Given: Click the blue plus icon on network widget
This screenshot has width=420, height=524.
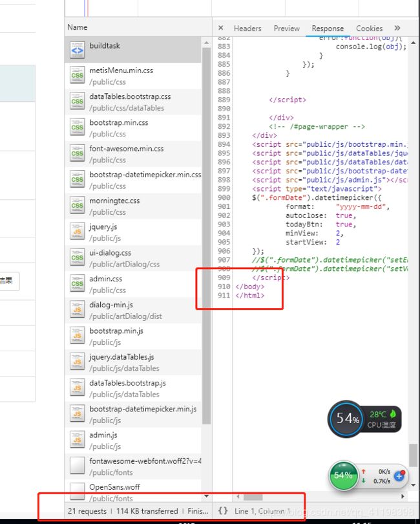Looking at the screenshot, I should point(399,476).
